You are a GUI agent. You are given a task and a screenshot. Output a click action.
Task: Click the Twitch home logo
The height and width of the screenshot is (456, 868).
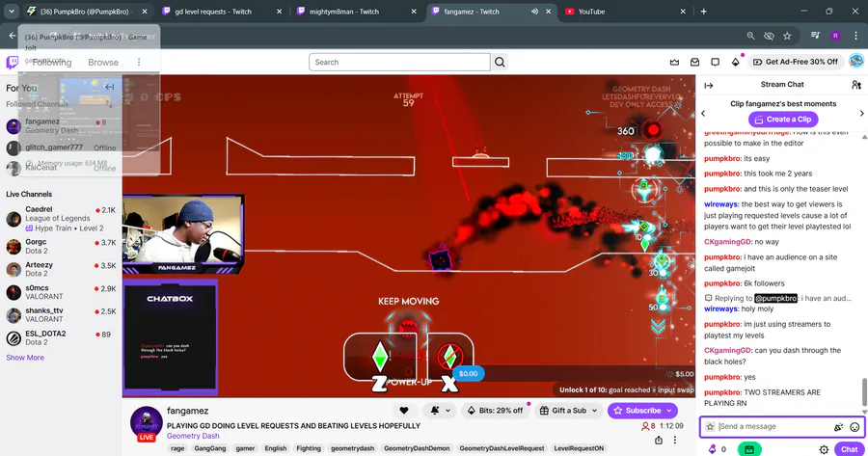pos(12,62)
